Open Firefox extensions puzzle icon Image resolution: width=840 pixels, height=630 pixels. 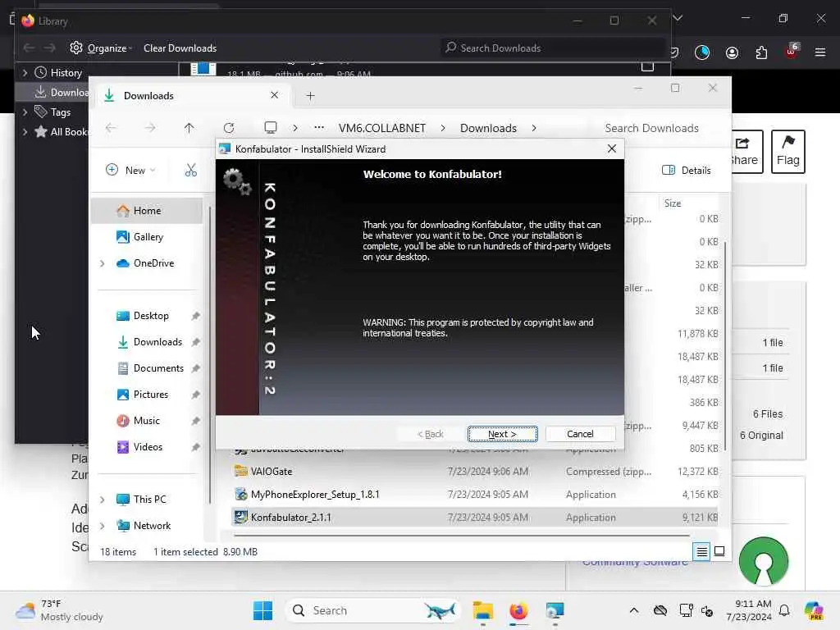click(x=761, y=52)
